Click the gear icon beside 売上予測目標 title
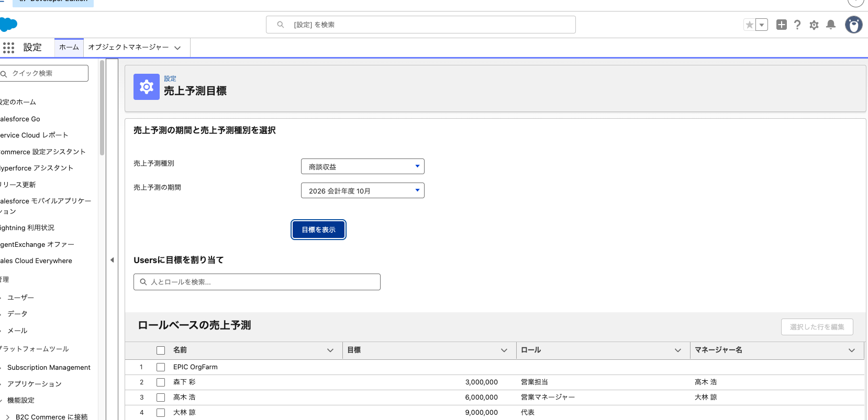The width and height of the screenshot is (868, 420). click(x=147, y=87)
